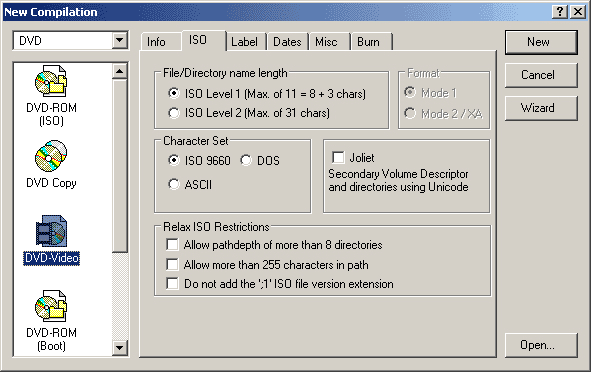Viewport: 591px width, 372px height.
Task: Open the Dates tab
Action: pyautogui.click(x=288, y=41)
